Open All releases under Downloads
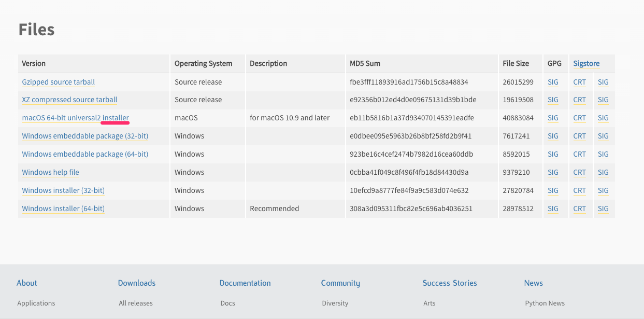Image resolution: width=644 pixels, height=319 pixels. [136, 303]
